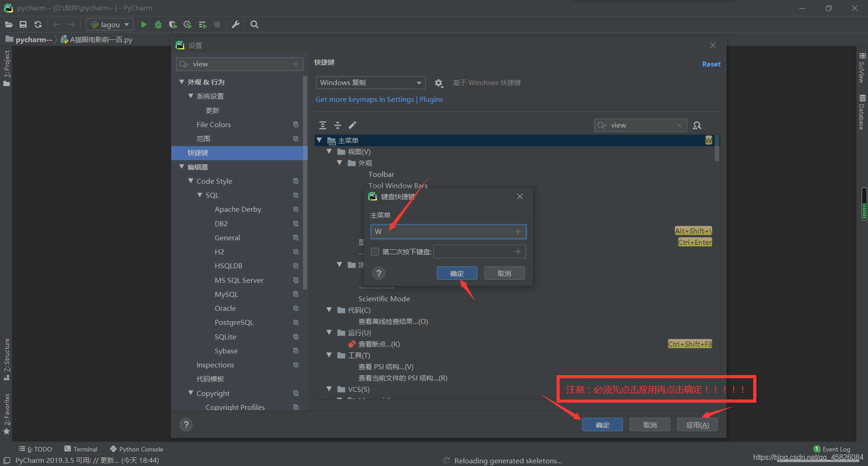The image size is (868, 466).
Task: Collapse the Code Style tree node
Action: tap(191, 181)
